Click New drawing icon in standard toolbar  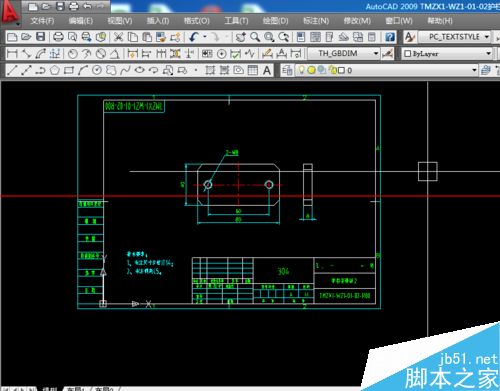(x=12, y=37)
